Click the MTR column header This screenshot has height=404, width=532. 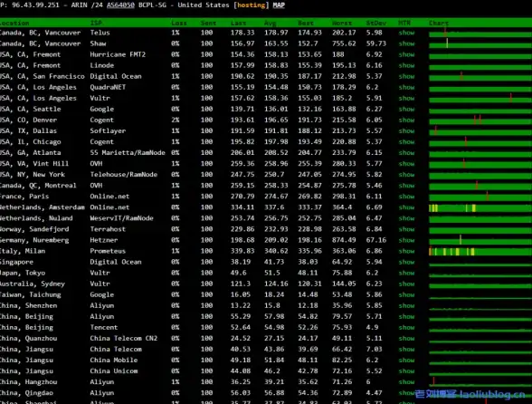[x=404, y=23]
